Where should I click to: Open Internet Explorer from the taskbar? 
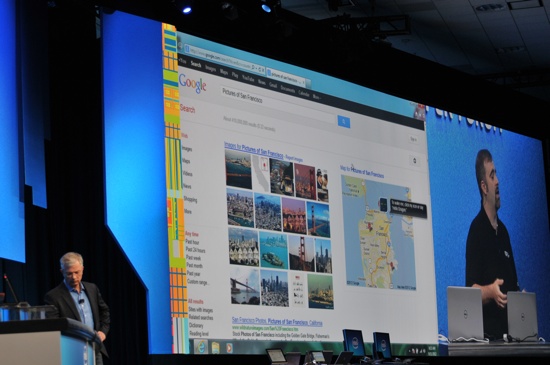pos(201,346)
